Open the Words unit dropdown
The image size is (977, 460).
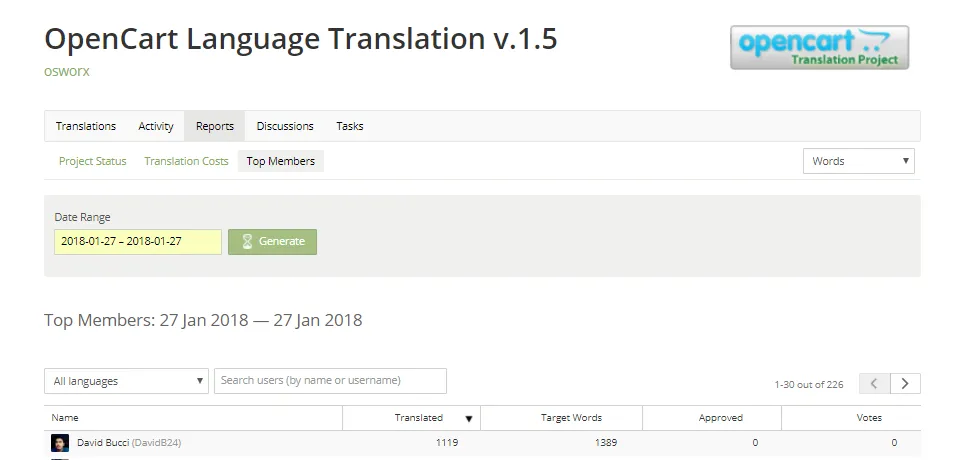pos(859,161)
